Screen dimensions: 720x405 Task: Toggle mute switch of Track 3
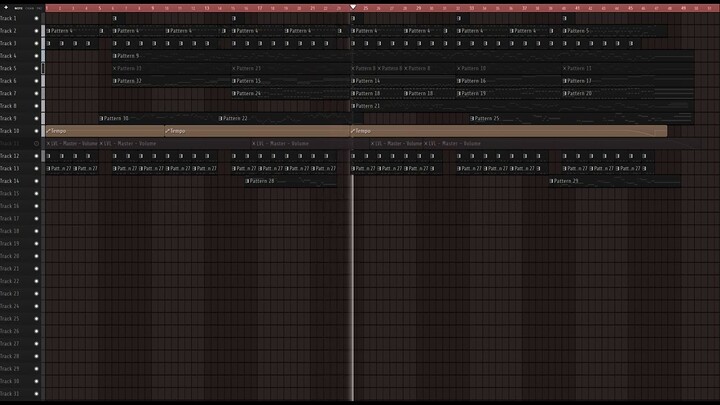36,43
